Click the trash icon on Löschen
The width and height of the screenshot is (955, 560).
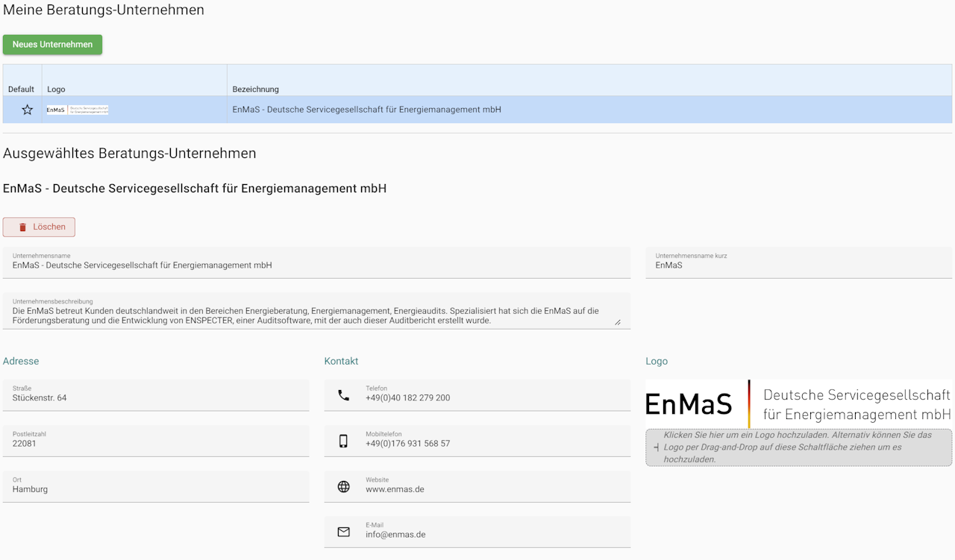point(22,227)
